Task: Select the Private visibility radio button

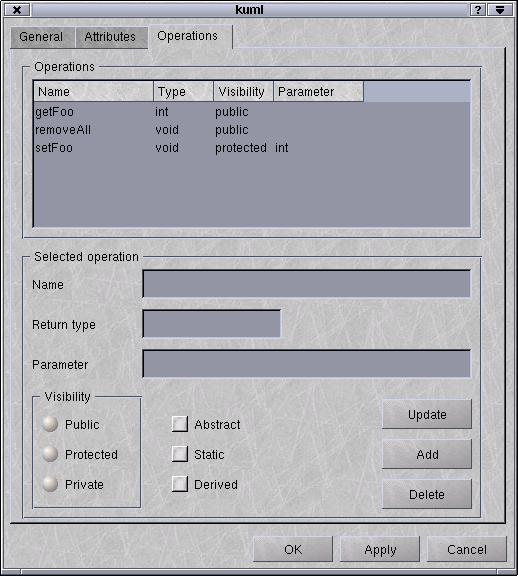Action: pos(50,484)
